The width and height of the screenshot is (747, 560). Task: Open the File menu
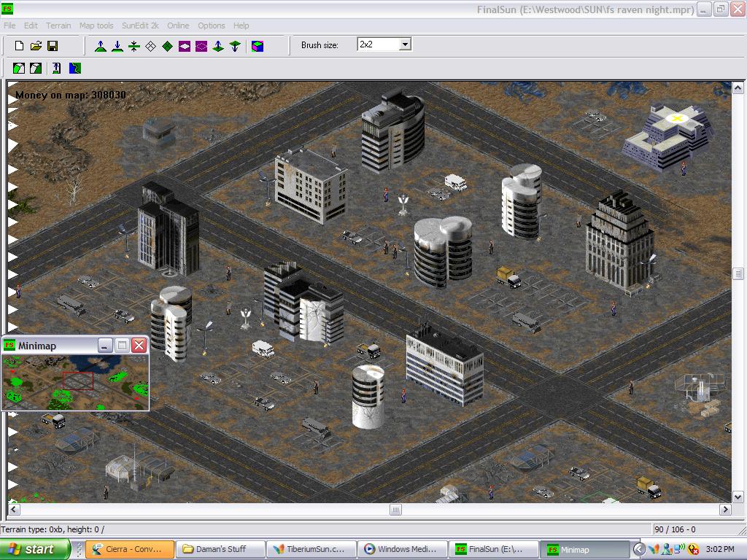(x=9, y=26)
